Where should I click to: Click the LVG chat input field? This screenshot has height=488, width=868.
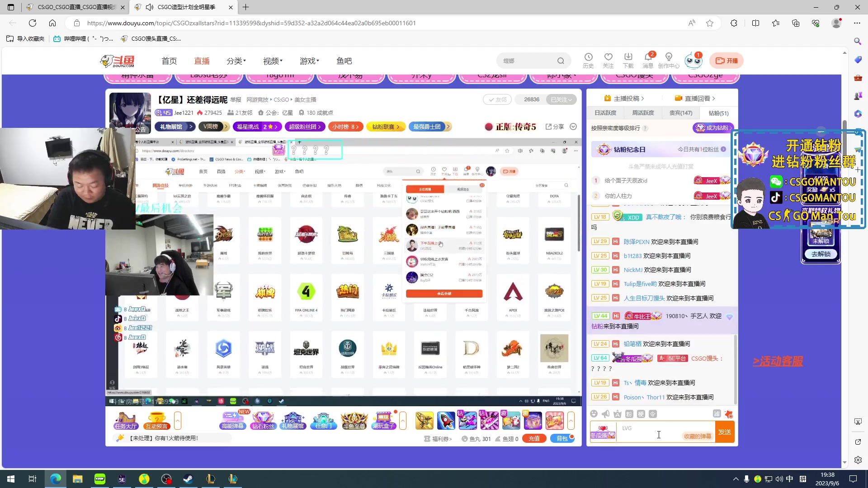coord(656,432)
